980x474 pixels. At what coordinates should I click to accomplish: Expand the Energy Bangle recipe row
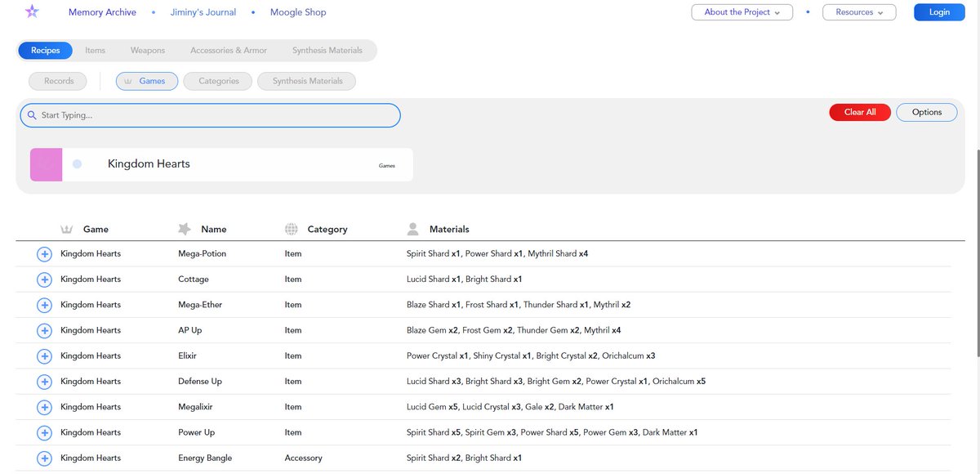pos(45,458)
